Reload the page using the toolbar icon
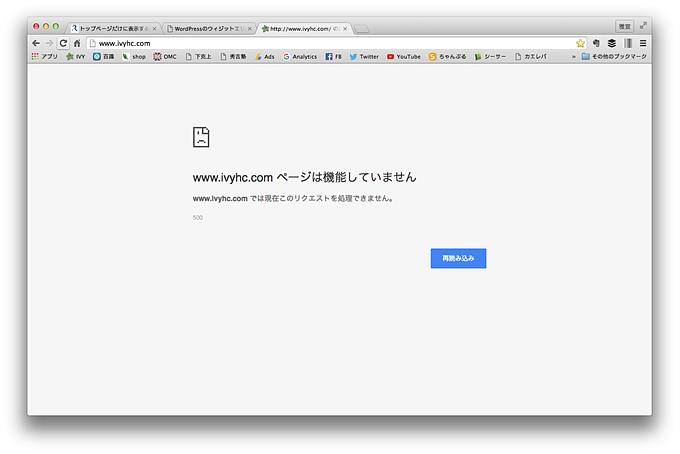Screen dimensions: 680x454 click(63, 43)
